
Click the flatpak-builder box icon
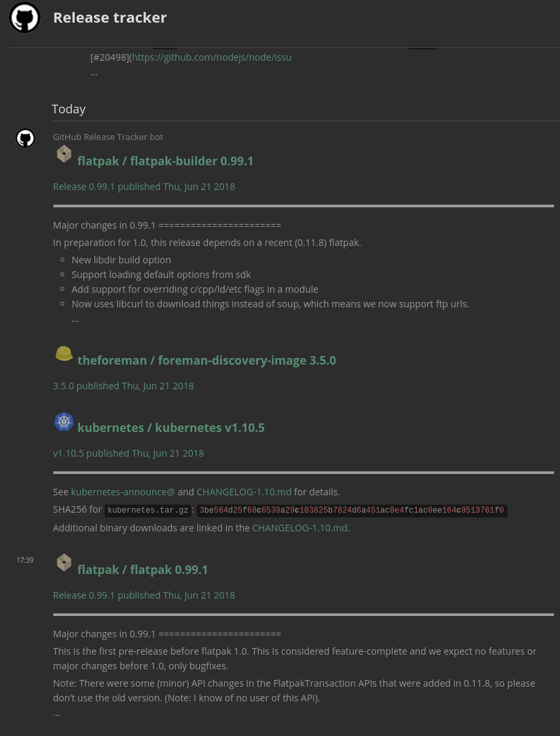click(64, 154)
